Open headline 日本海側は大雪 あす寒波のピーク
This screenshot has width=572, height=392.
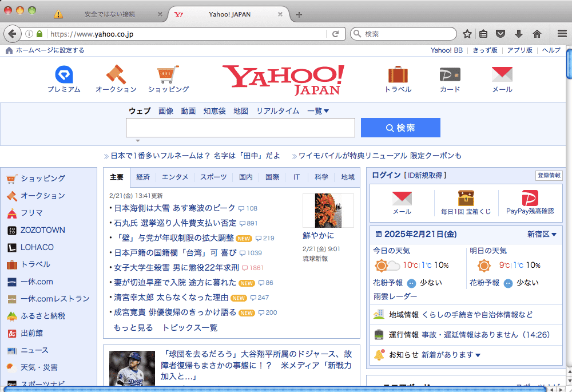[x=174, y=208]
